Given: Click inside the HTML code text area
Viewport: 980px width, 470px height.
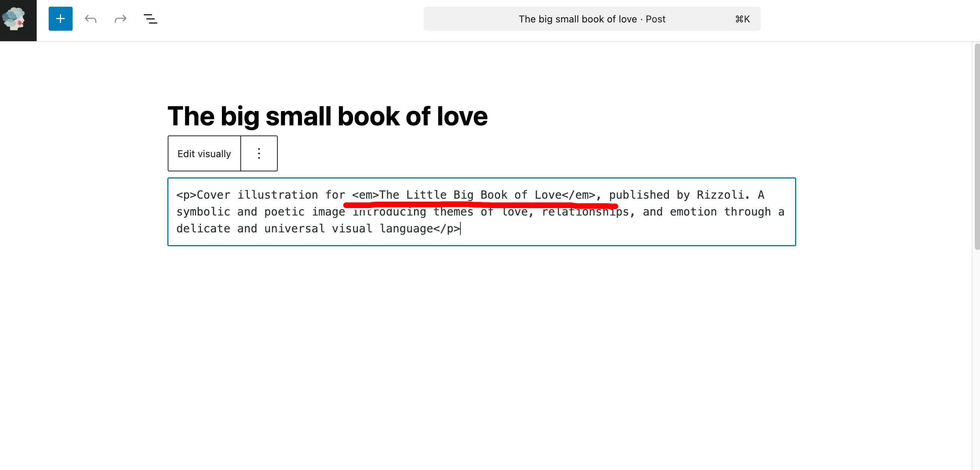Looking at the screenshot, I should [x=481, y=212].
